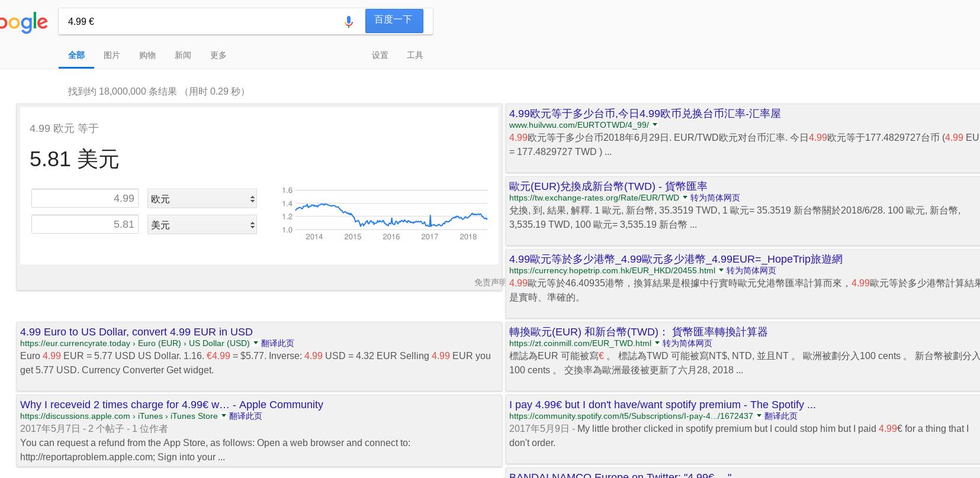
Task: Open cached-options arrow for eur.currencyrate.today result
Action: pos(256,343)
